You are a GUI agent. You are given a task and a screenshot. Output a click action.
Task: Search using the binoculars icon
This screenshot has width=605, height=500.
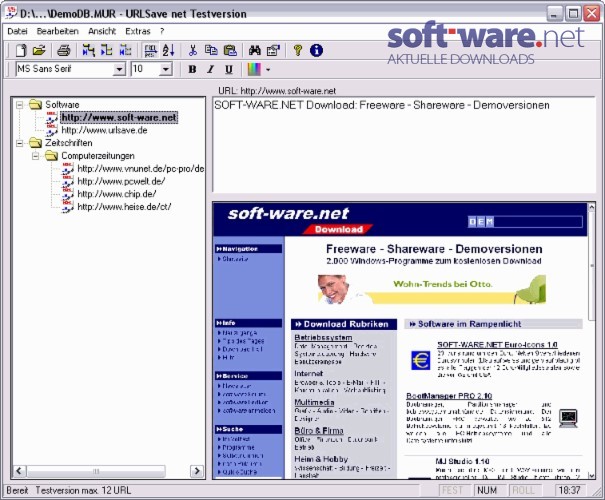pyautogui.click(x=255, y=50)
